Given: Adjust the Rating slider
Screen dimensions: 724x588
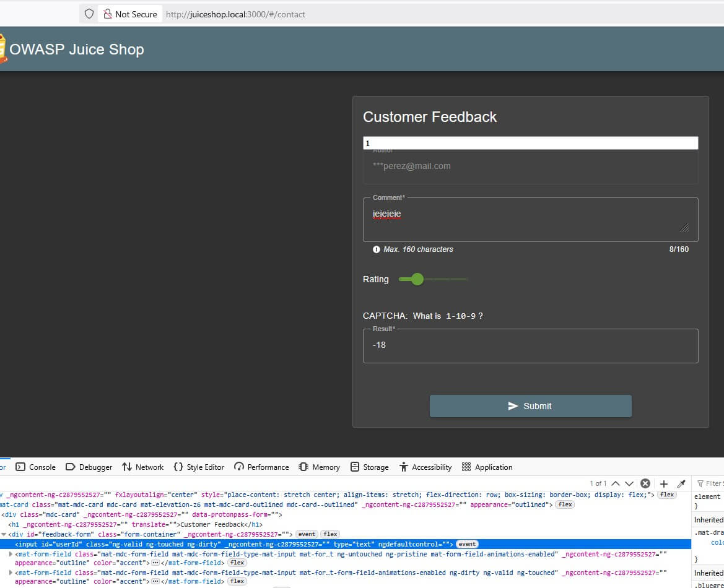Looking at the screenshot, I should coord(434,279).
